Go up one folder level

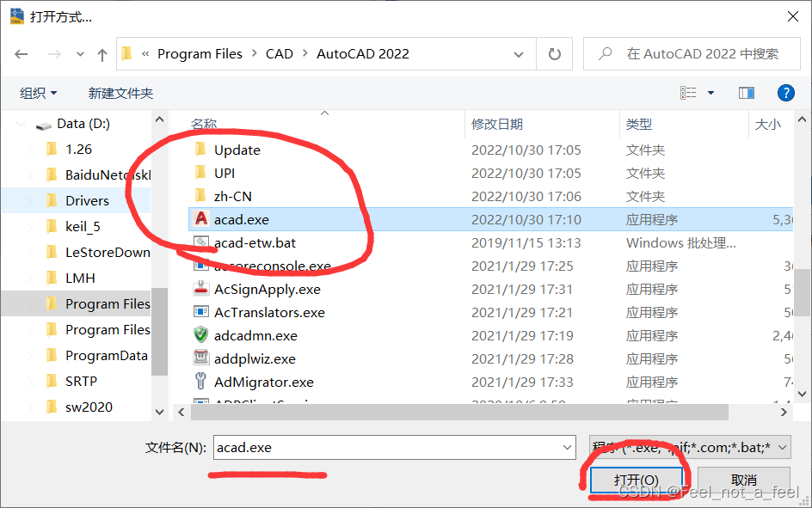point(102,54)
